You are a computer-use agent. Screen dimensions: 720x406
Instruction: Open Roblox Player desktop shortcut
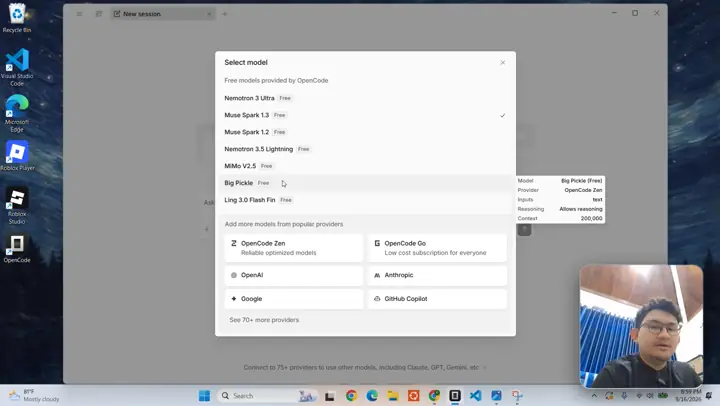(17, 156)
